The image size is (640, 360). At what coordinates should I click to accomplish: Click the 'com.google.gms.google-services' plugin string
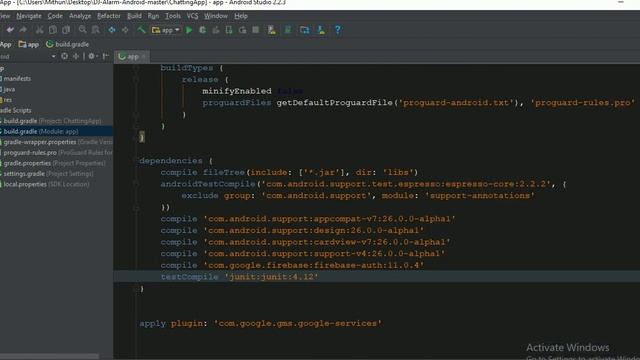coord(298,323)
